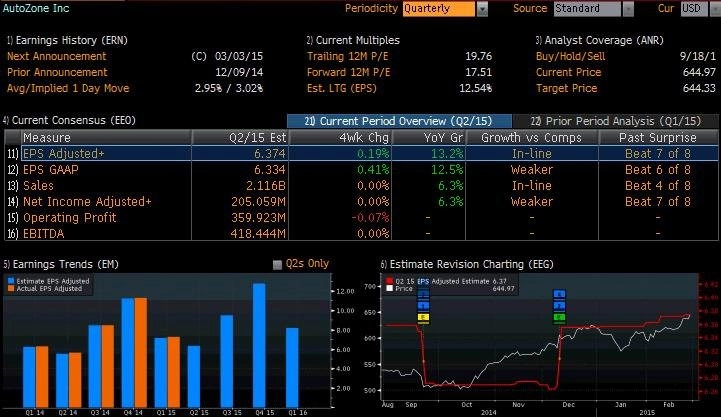Click the 13.2% YoY growth value
This screenshot has width=721, height=417.
(x=447, y=154)
